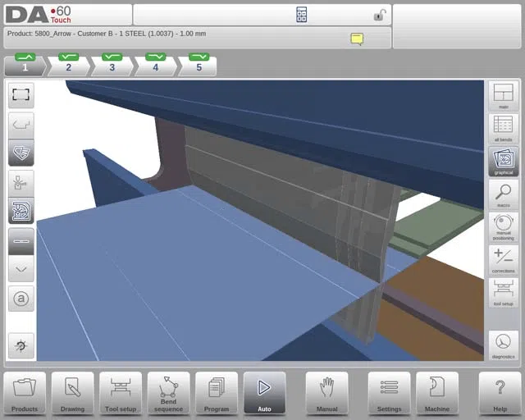Select bend step 3

click(112, 64)
